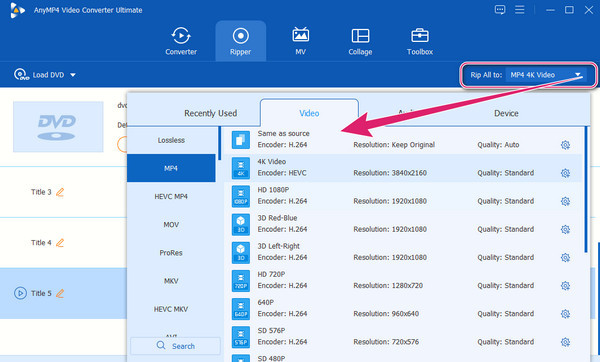
Task: Click the HD 1080P preset icon
Action: click(241, 196)
